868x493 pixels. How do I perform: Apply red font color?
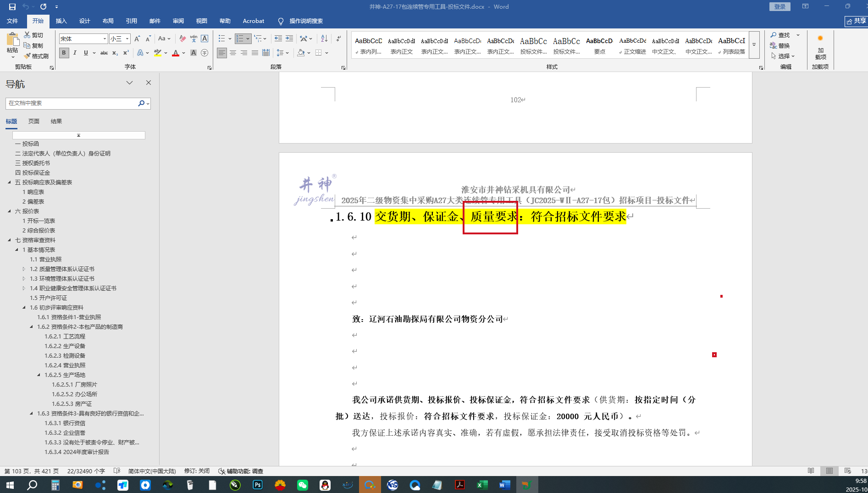175,53
